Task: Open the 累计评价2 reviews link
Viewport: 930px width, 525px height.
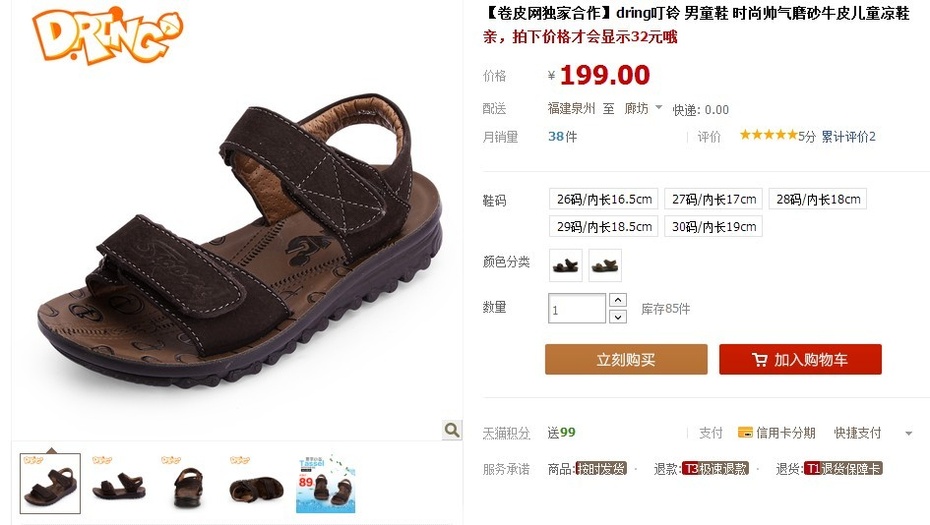Action: coord(848,136)
